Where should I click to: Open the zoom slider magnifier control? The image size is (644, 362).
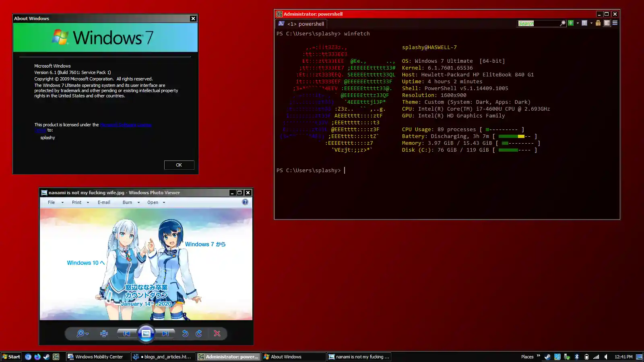coord(82,333)
